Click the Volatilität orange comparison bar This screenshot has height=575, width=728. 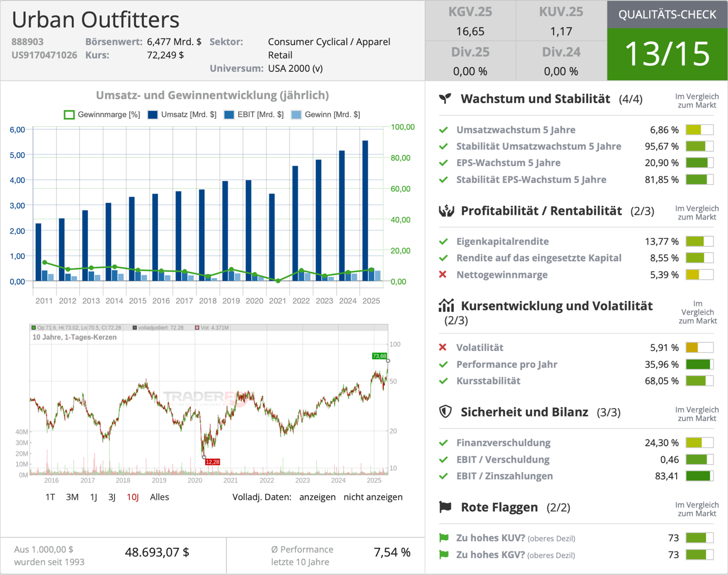700,347
